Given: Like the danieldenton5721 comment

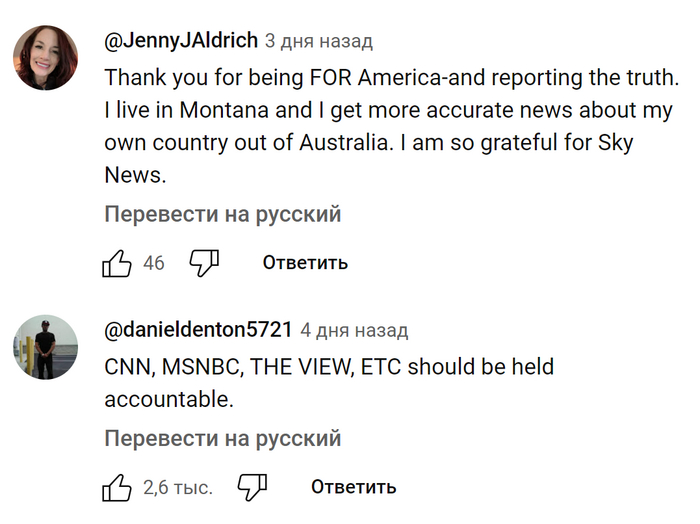Looking at the screenshot, I should 118,488.
